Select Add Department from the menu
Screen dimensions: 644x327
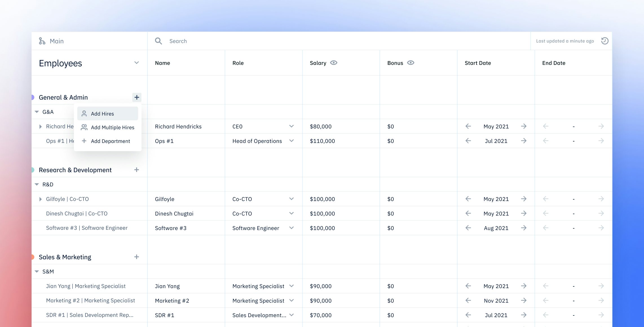coord(111,141)
